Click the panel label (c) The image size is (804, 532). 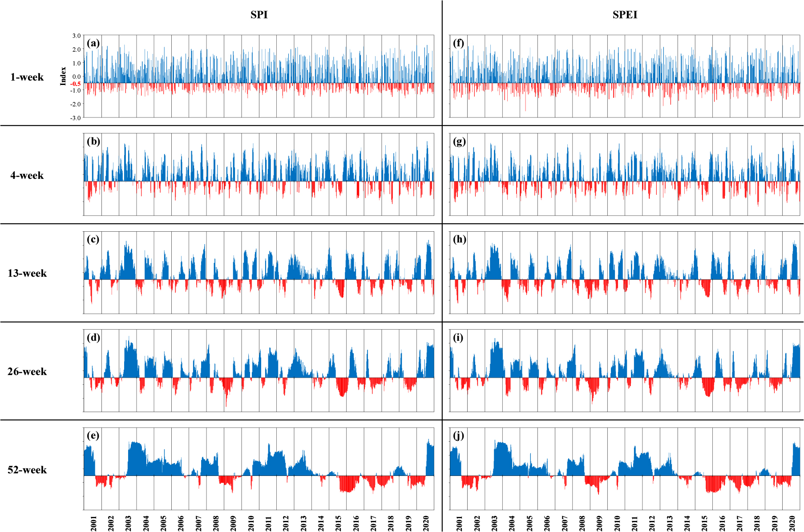click(93, 239)
